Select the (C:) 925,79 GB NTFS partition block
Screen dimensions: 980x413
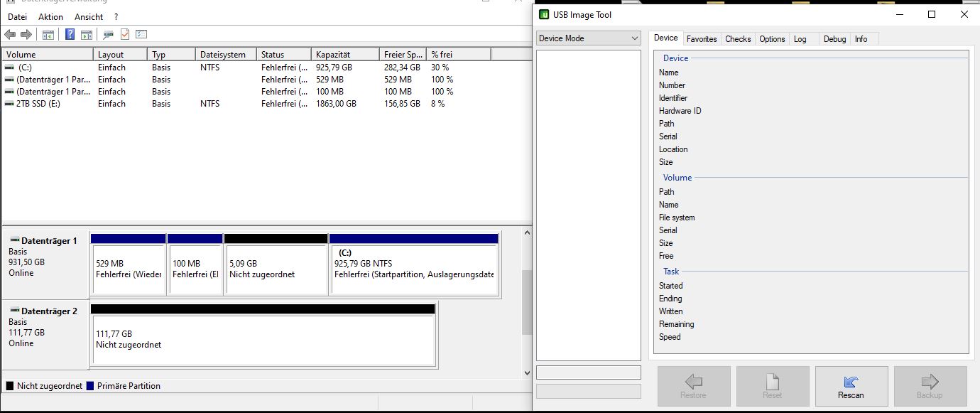414,264
